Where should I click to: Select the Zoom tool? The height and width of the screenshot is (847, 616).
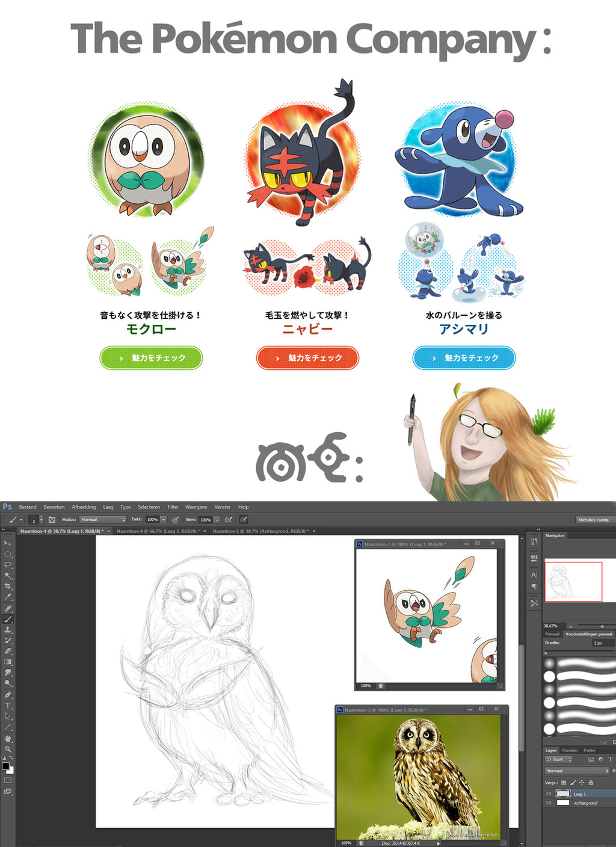pyautogui.click(x=8, y=749)
